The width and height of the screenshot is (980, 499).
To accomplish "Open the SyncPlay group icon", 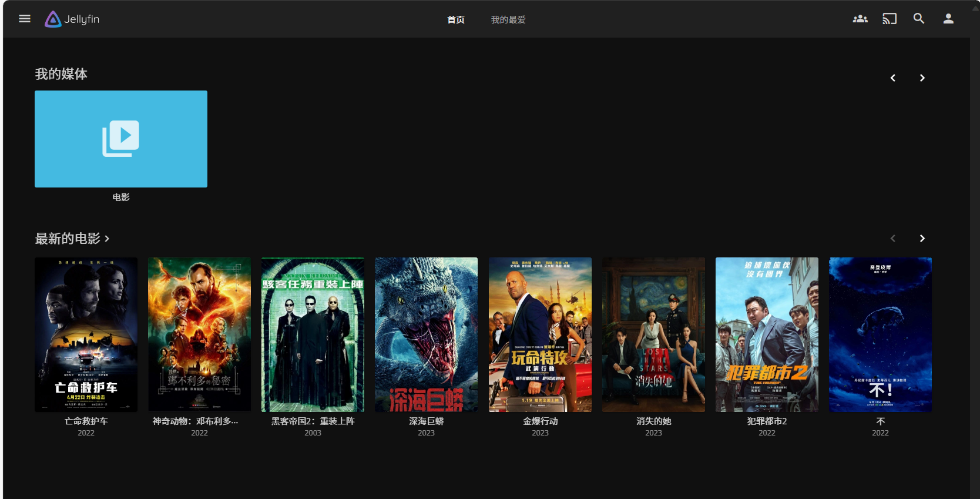I will (860, 19).
